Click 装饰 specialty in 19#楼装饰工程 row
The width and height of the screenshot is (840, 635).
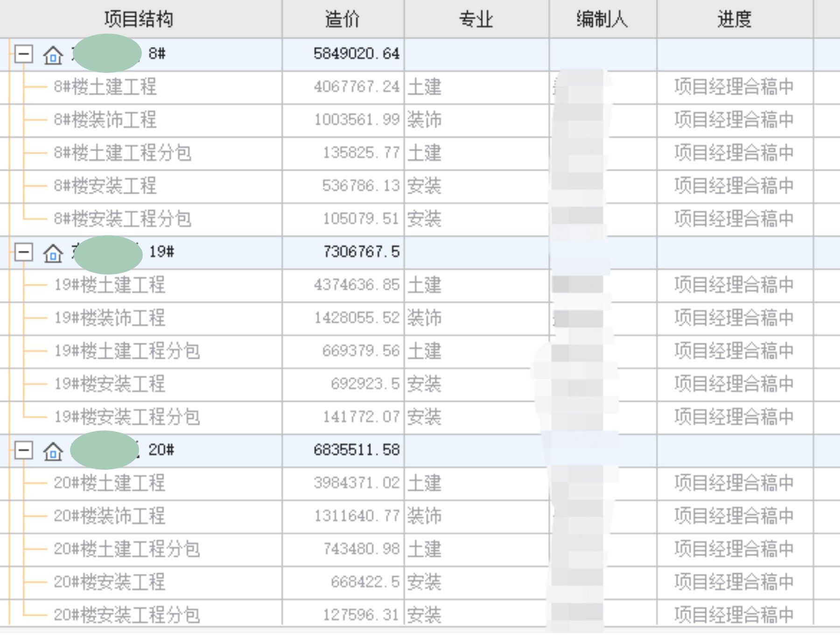pos(424,318)
